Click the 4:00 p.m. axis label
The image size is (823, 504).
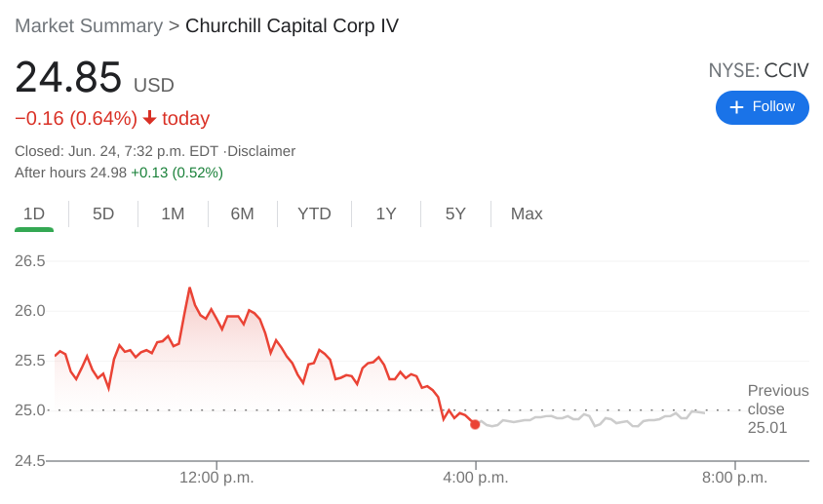[x=476, y=478]
